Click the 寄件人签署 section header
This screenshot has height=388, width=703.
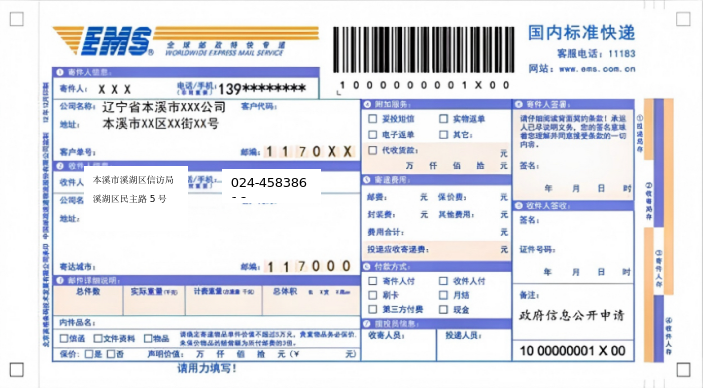click(x=573, y=104)
